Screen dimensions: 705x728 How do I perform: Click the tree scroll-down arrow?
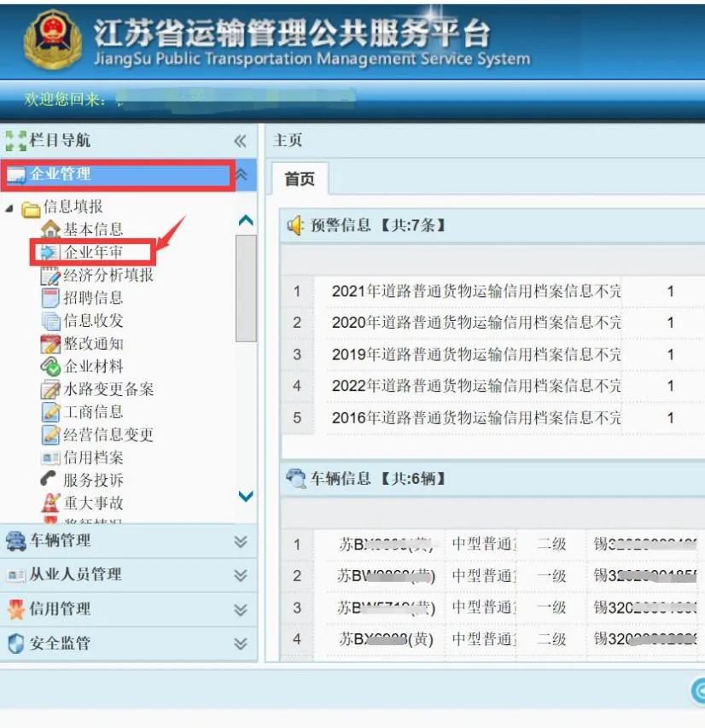[x=246, y=496]
